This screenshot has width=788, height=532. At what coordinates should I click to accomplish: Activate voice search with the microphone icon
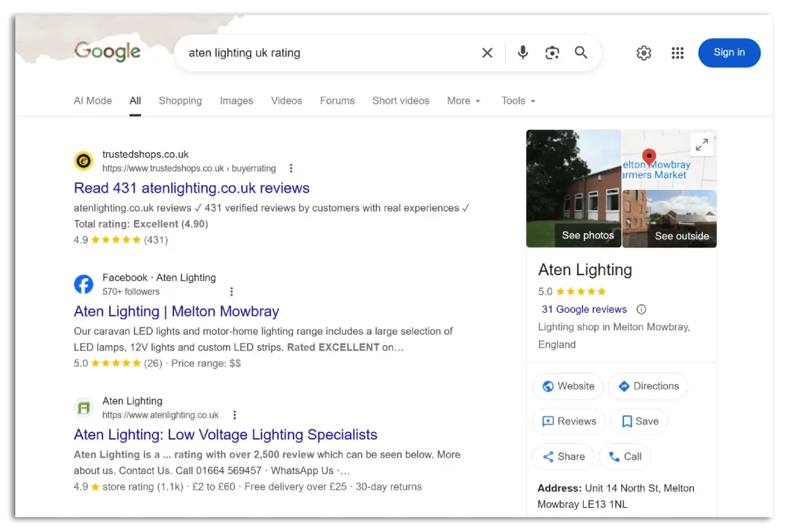point(522,53)
